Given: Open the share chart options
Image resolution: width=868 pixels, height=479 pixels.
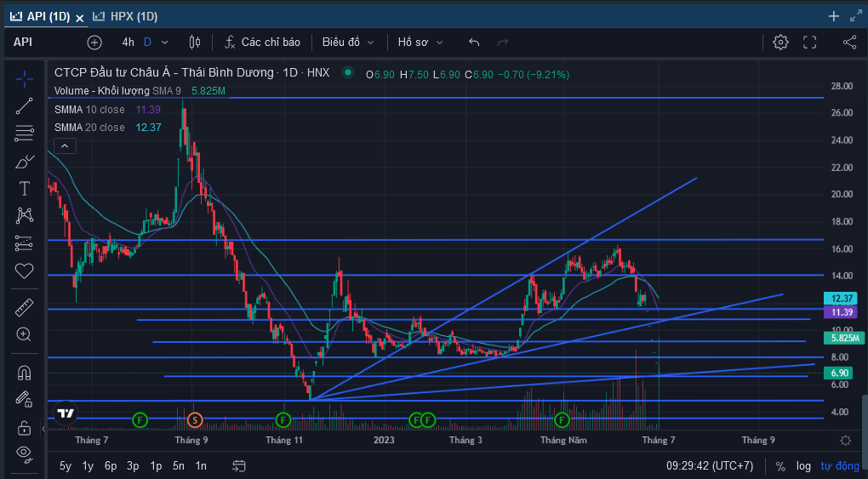Looking at the screenshot, I should (x=850, y=42).
